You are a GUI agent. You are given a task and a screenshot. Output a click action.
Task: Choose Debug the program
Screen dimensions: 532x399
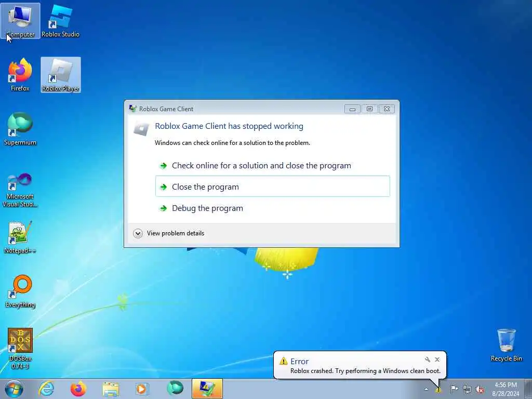pyautogui.click(x=272, y=208)
